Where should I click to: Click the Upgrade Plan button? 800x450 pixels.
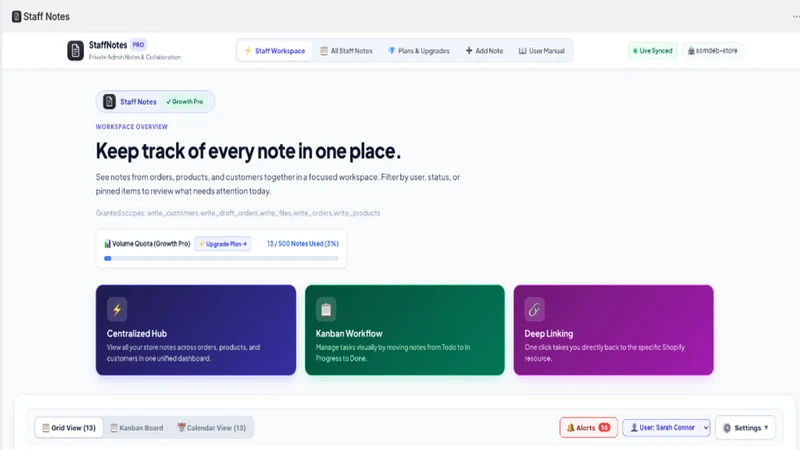point(223,244)
